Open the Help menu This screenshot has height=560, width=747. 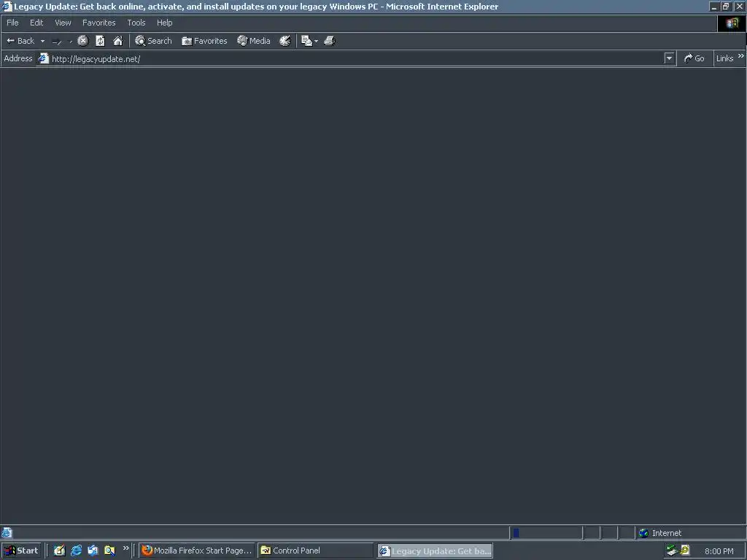164,23
